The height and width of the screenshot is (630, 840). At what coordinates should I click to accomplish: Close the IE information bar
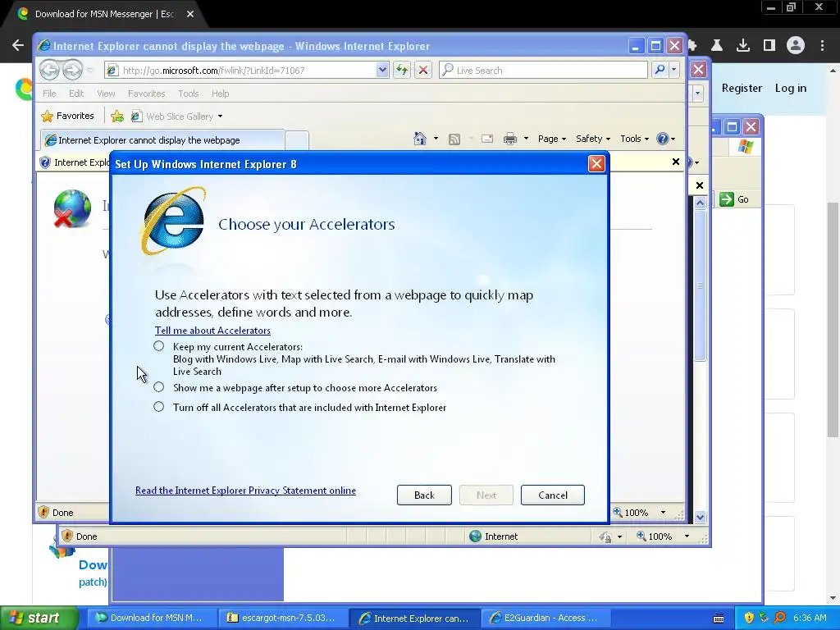[x=676, y=162]
